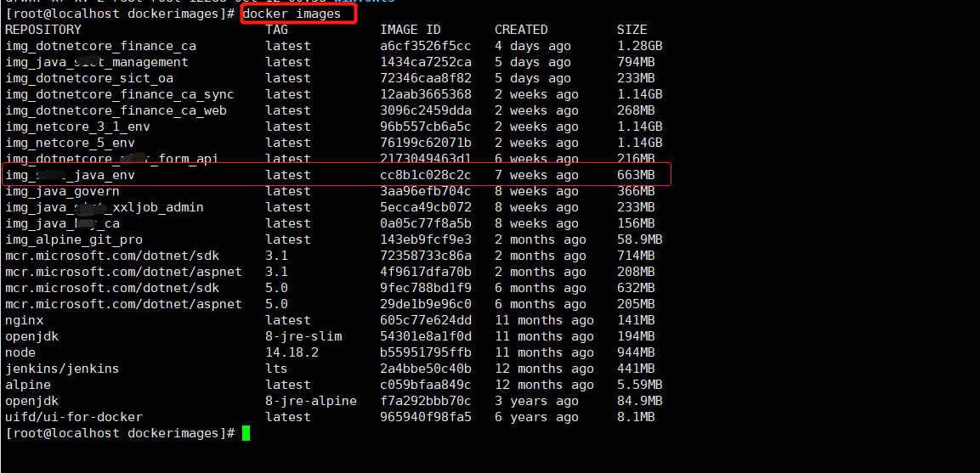Click the img_dotnetcore_sict_oa repository name

click(89, 78)
